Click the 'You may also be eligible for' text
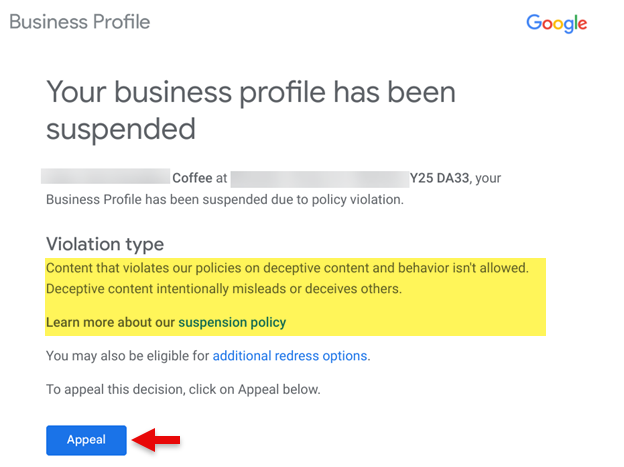Image resolution: width=624 pixels, height=467 pixels. tap(127, 355)
